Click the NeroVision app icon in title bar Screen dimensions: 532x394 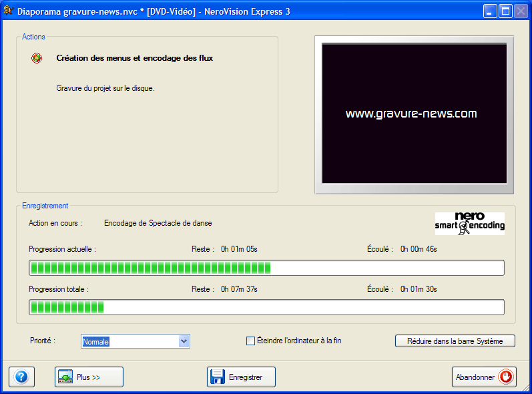(x=9, y=11)
